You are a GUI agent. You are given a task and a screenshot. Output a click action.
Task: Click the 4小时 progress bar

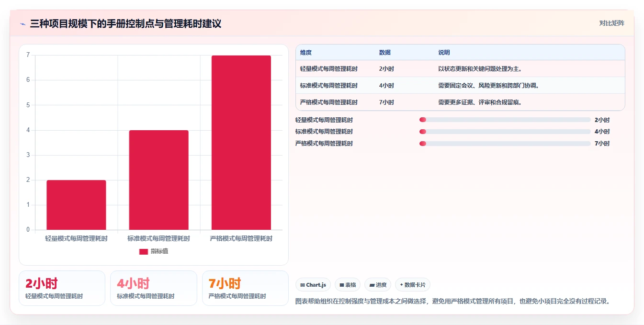[505, 132]
